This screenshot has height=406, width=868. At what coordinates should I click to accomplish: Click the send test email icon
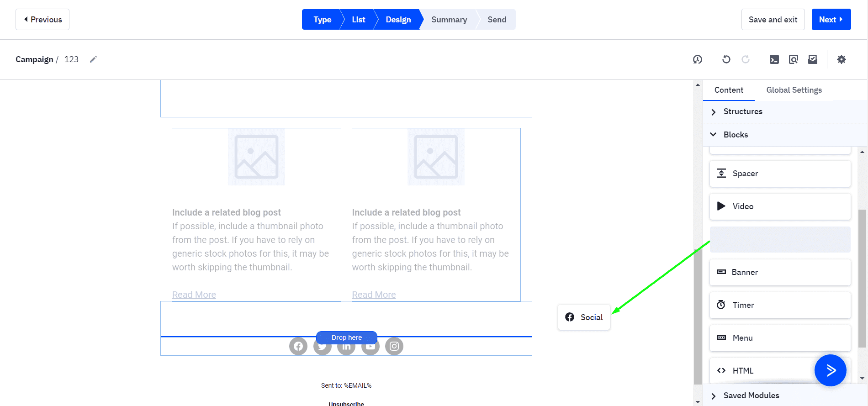coord(812,59)
